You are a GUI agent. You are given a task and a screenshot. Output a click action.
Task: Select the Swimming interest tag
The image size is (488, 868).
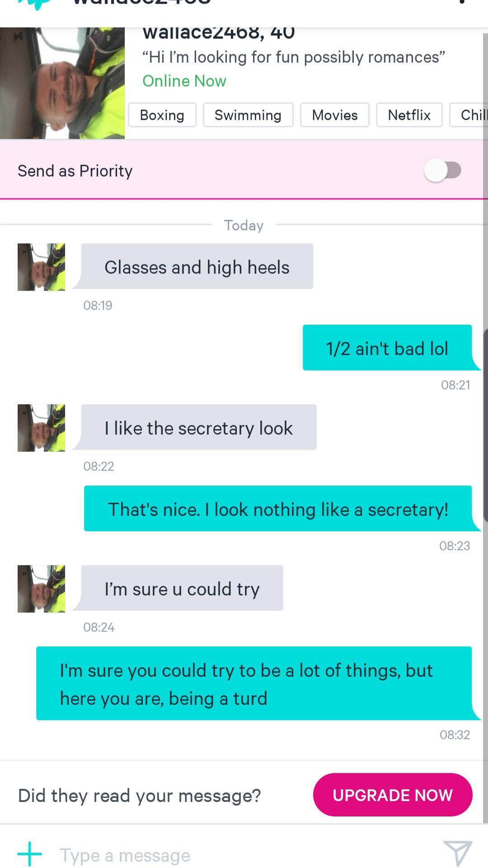click(248, 115)
